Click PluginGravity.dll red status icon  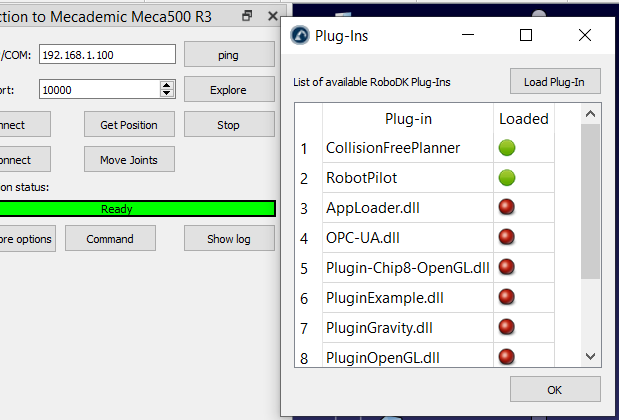(x=507, y=327)
